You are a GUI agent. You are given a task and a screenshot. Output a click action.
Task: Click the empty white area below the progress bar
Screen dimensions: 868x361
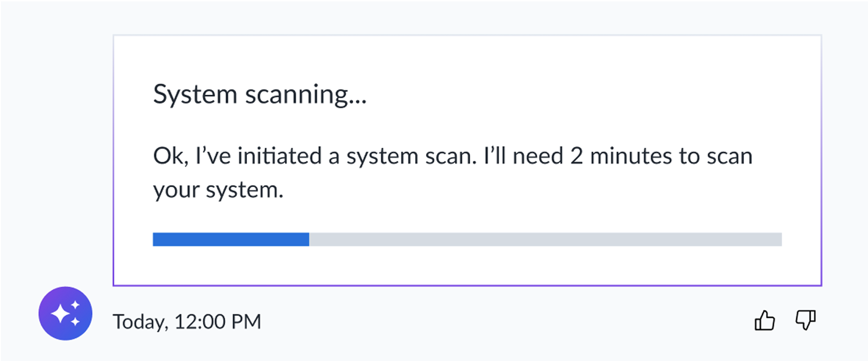(x=467, y=265)
